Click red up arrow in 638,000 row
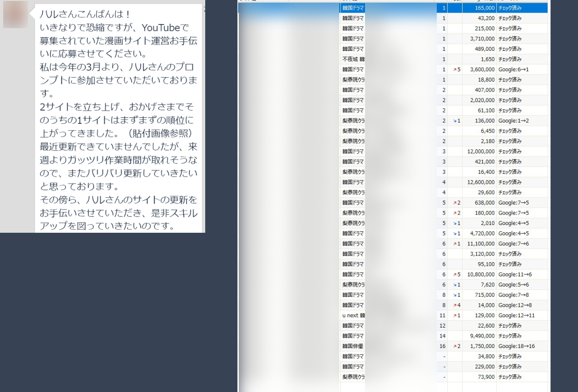 [x=454, y=203]
